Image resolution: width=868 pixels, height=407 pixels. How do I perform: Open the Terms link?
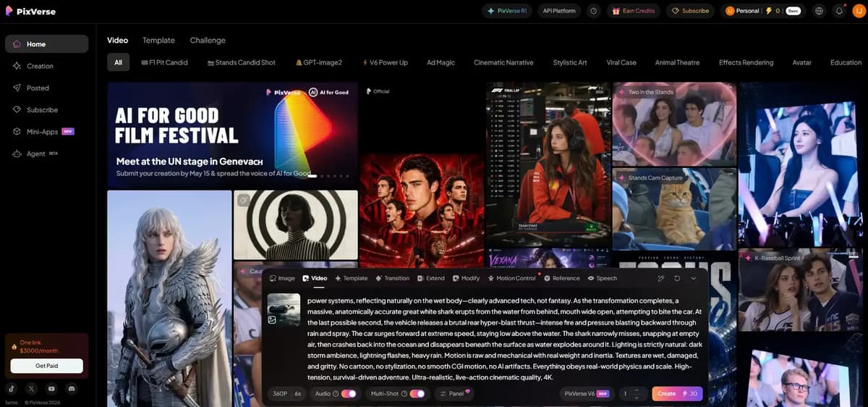click(x=11, y=403)
